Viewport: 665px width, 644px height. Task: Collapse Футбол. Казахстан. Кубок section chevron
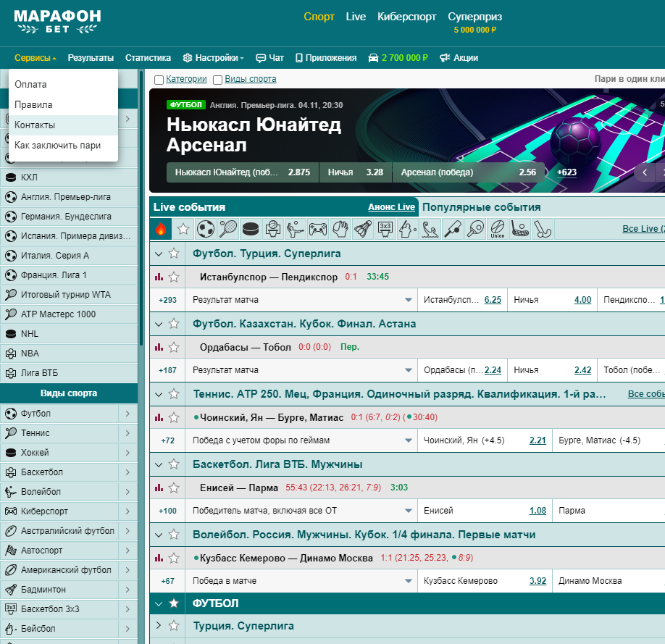(159, 325)
